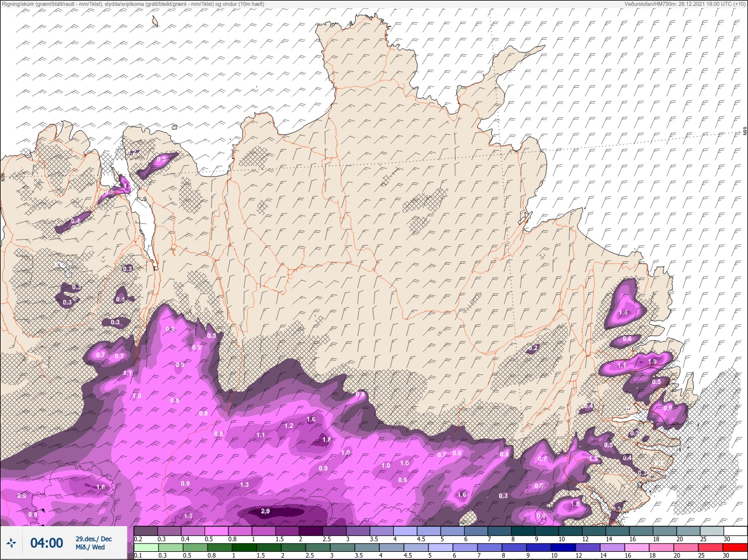Click the weekday label 'Mið./ Wed'
This screenshot has height=560, width=748.
91,548
